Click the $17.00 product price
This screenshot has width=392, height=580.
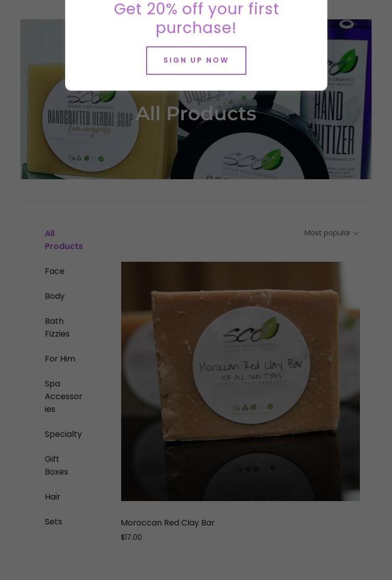(131, 537)
